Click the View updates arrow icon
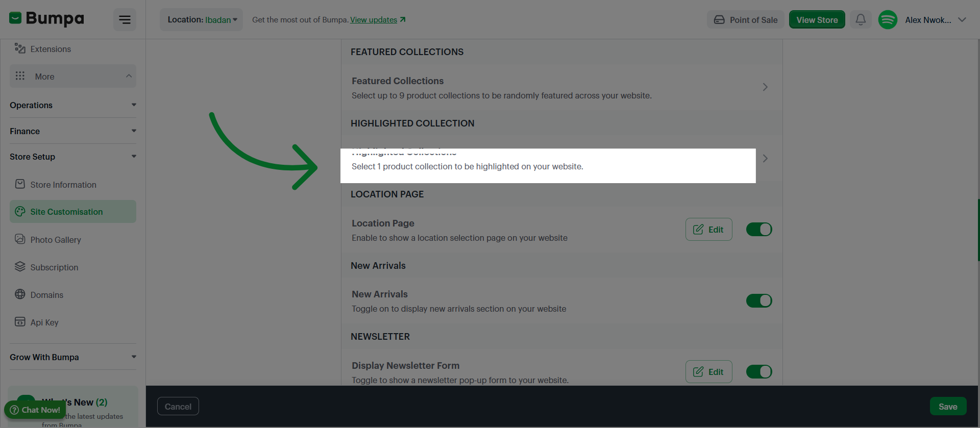The height and width of the screenshot is (428, 980). [403, 19]
